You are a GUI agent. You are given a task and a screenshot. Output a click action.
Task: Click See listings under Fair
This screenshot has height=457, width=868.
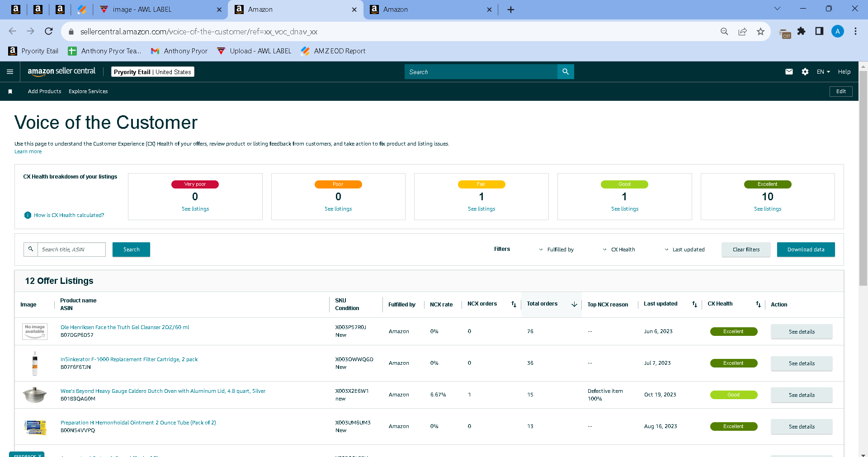pyautogui.click(x=481, y=209)
